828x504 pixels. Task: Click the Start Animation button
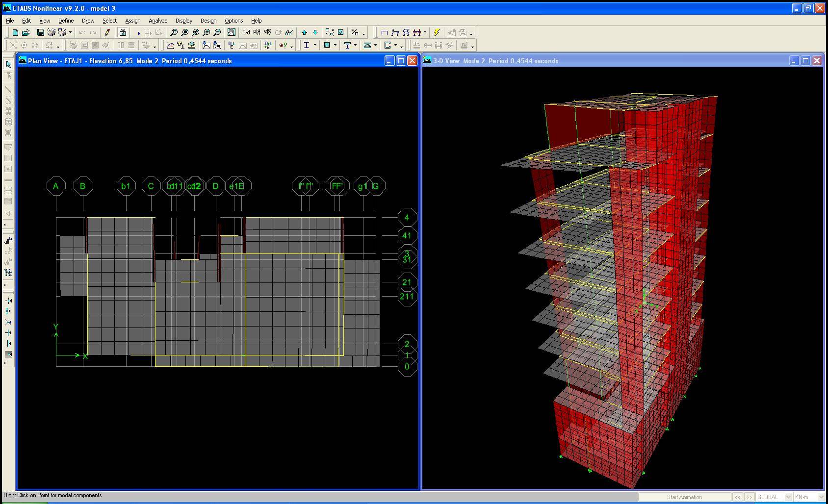point(684,497)
